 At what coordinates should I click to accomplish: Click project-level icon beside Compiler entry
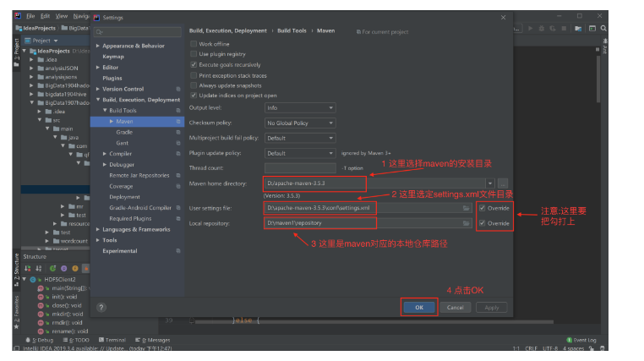point(178,154)
